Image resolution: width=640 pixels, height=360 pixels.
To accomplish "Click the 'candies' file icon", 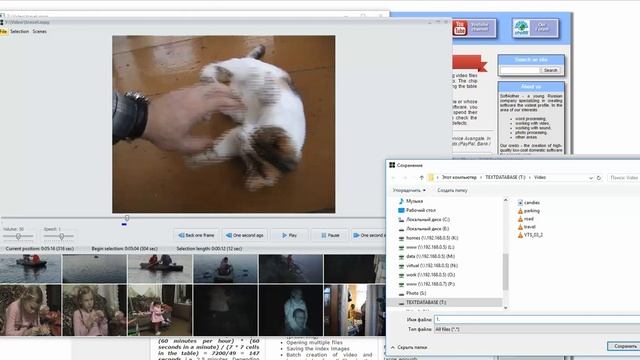I will coord(520,202).
